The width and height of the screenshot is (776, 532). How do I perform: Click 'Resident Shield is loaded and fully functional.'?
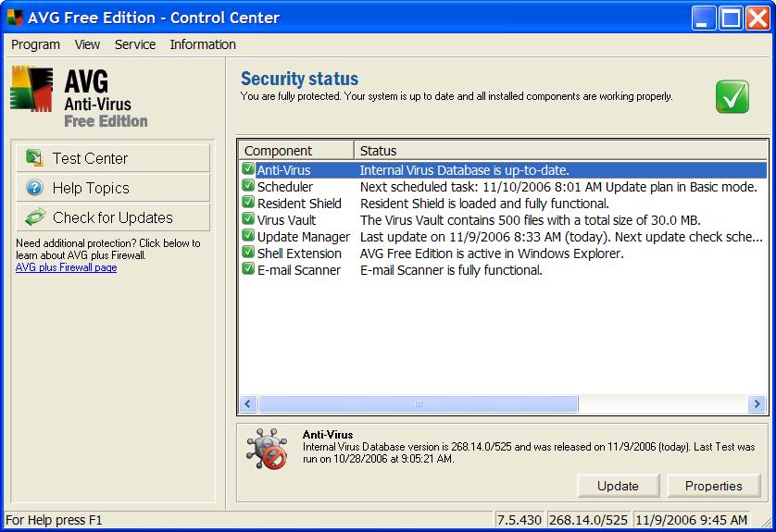click(x=484, y=204)
